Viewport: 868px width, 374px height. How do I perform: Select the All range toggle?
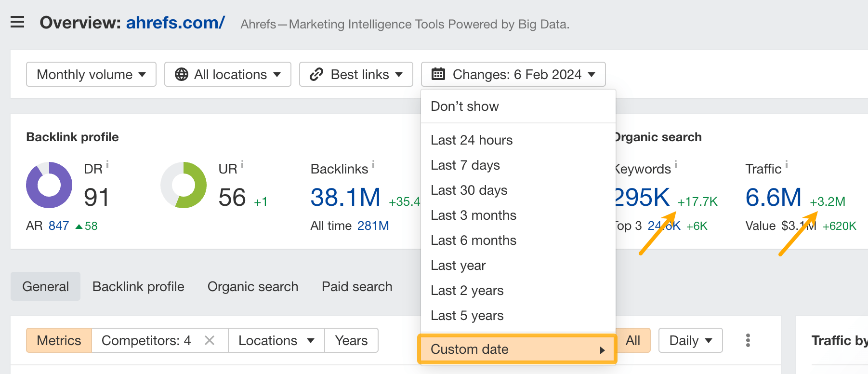pyautogui.click(x=632, y=341)
